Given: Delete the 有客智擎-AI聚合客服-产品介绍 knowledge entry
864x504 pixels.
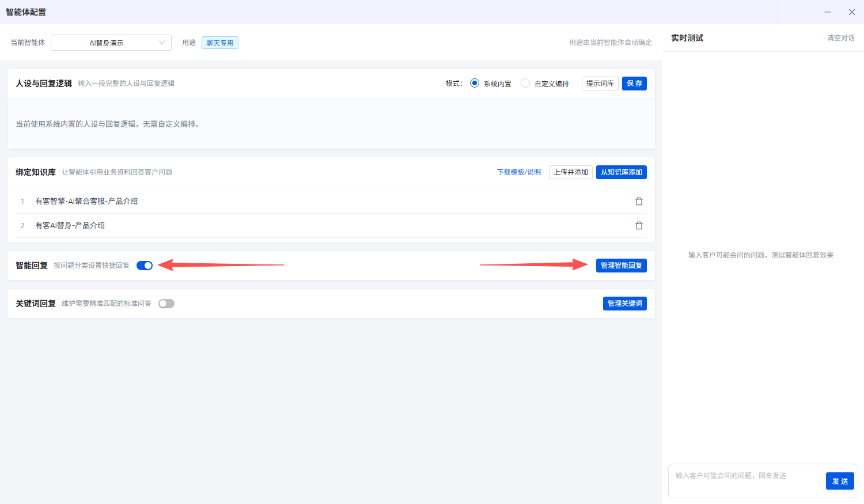Looking at the screenshot, I should (639, 201).
